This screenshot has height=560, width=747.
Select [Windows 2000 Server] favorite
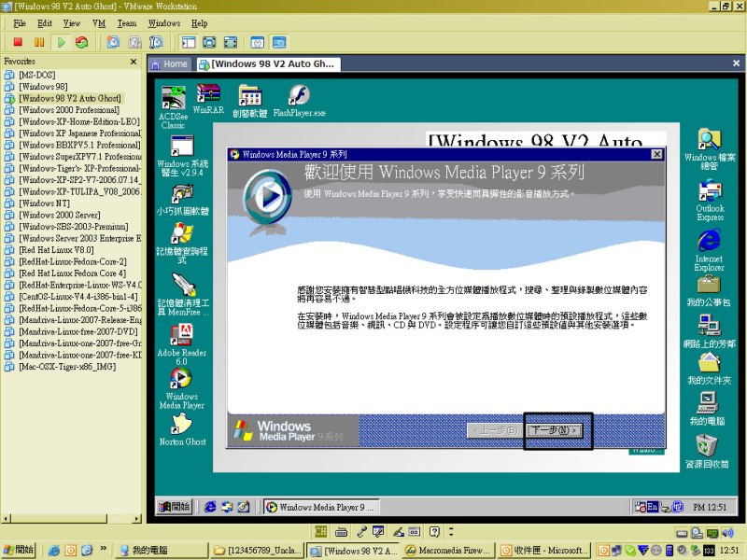(59, 215)
